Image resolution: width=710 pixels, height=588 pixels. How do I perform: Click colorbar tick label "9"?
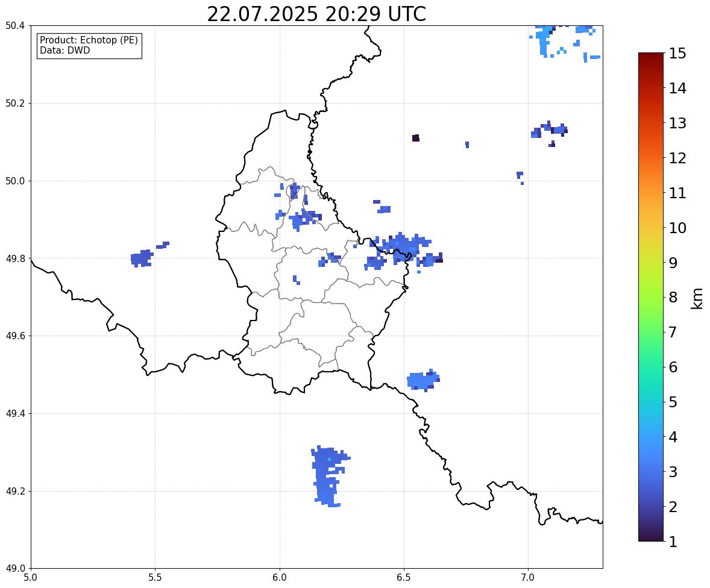tap(673, 263)
